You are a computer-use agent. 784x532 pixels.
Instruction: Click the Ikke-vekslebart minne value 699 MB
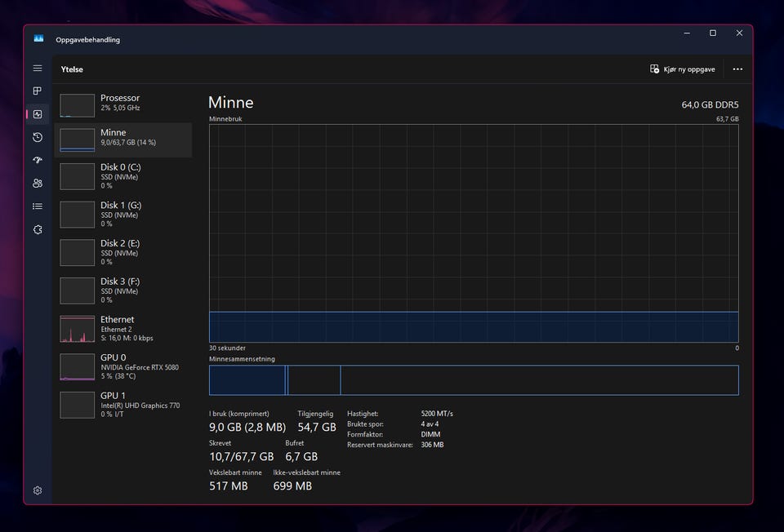[292, 486]
